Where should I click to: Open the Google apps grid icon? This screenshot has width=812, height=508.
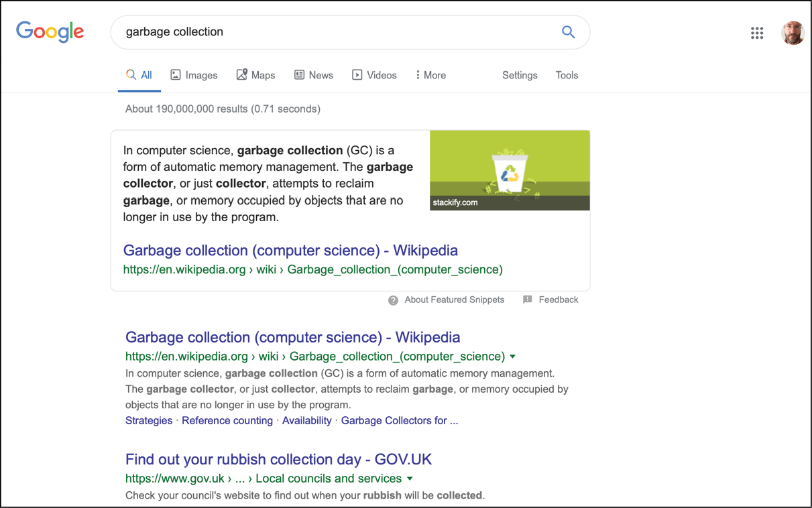pyautogui.click(x=757, y=33)
